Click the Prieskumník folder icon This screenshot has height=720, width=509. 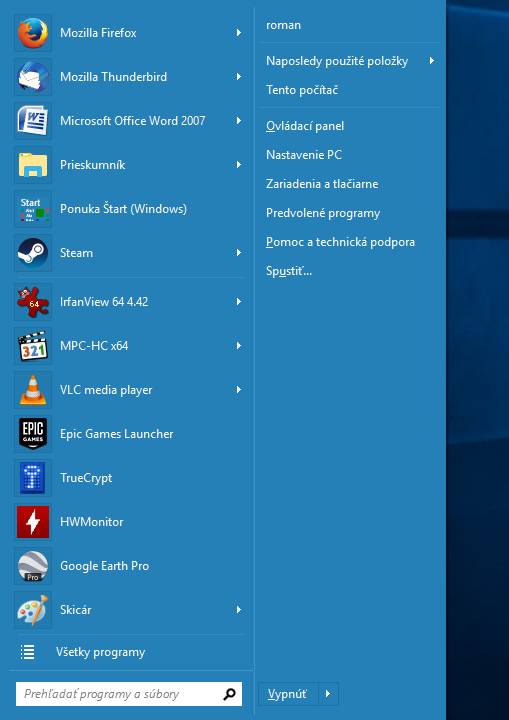[33, 165]
